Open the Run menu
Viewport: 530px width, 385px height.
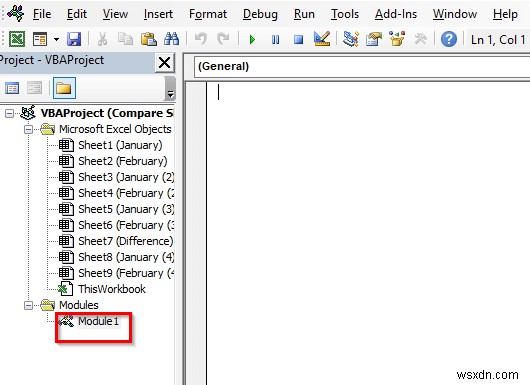point(304,14)
